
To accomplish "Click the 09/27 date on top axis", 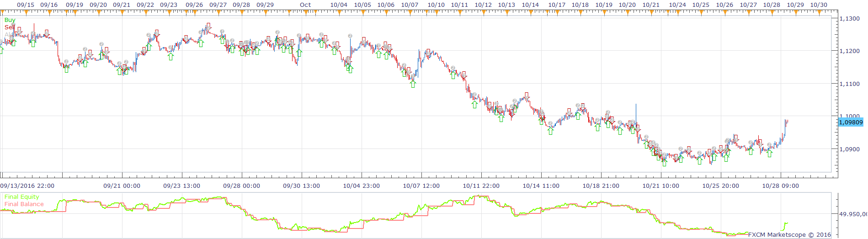I will tap(218, 5).
